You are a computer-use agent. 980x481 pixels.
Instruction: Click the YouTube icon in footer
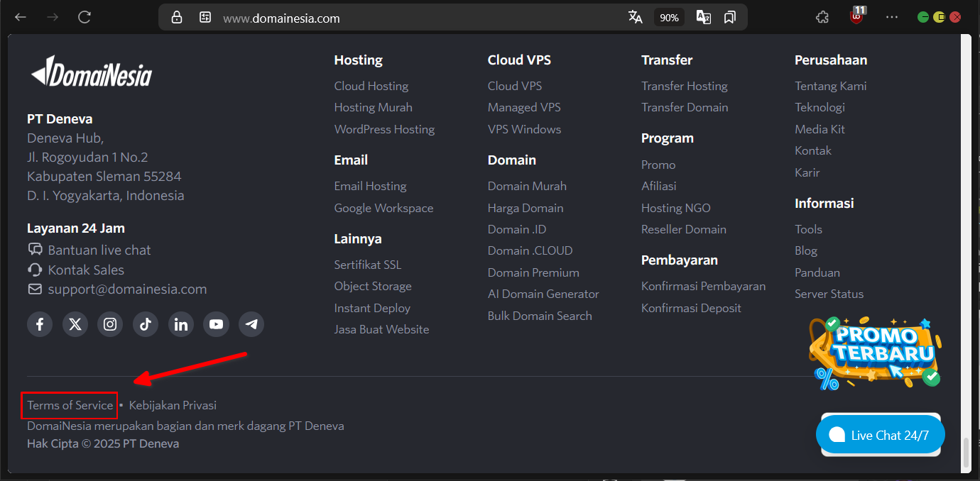pyautogui.click(x=216, y=324)
